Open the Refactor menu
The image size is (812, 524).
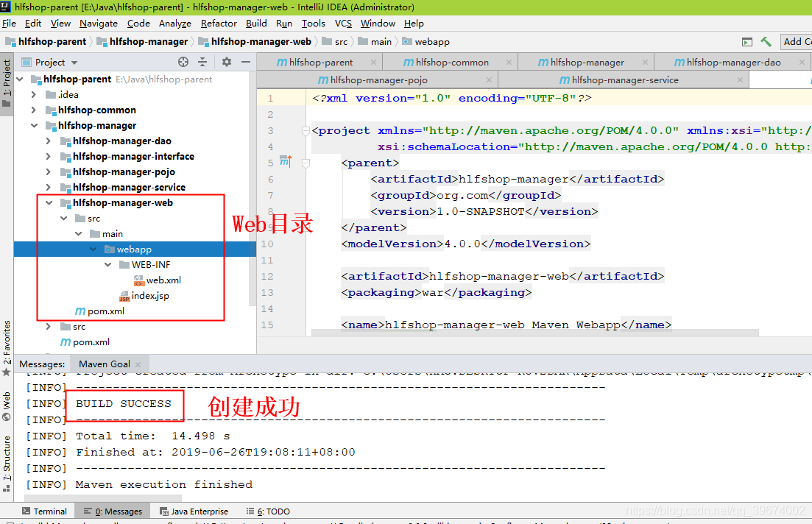(219, 24)
